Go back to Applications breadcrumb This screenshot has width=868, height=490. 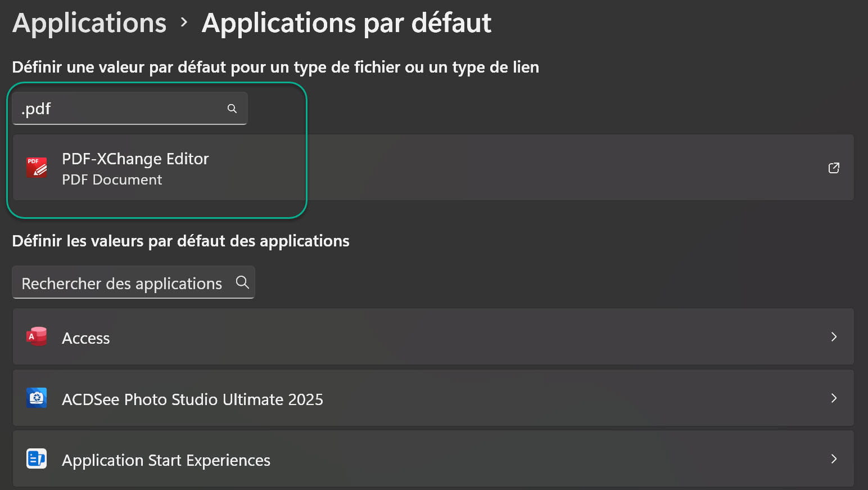coord(89,23)
